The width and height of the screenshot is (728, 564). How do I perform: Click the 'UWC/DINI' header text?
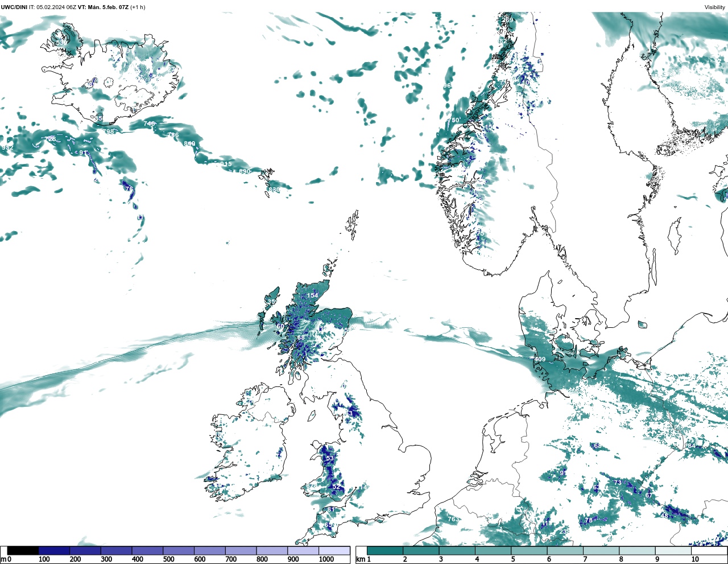coord(14,7)
